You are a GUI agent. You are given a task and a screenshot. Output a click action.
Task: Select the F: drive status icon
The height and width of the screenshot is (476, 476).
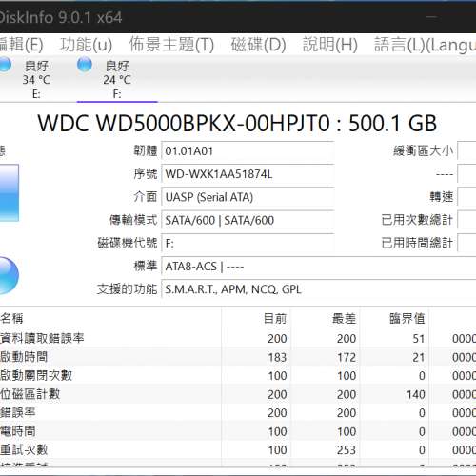[x=85, y=65]
